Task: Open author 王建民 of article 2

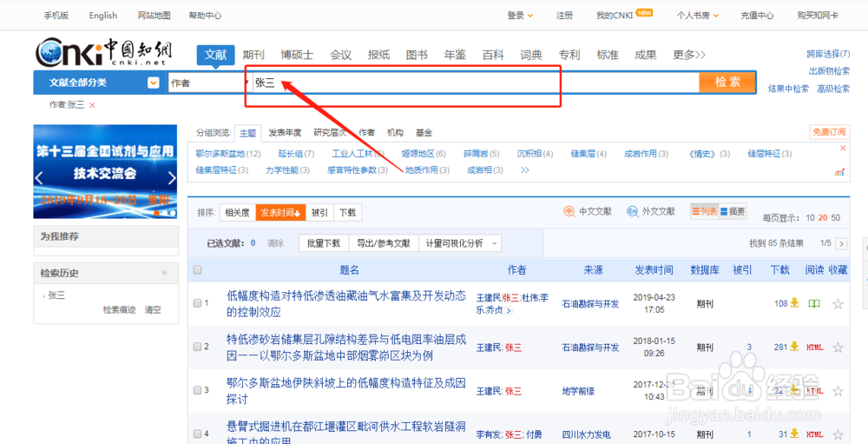Action: (488, 348)
